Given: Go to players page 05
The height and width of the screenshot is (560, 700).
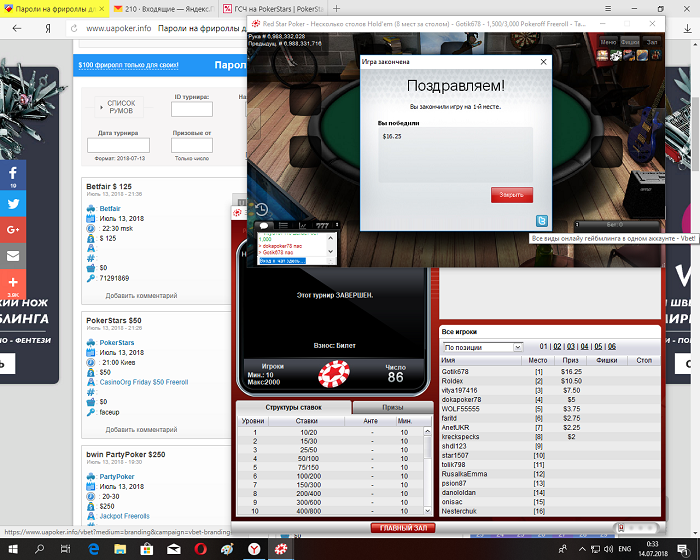Looking at the screenshot, I should (598, 347).
